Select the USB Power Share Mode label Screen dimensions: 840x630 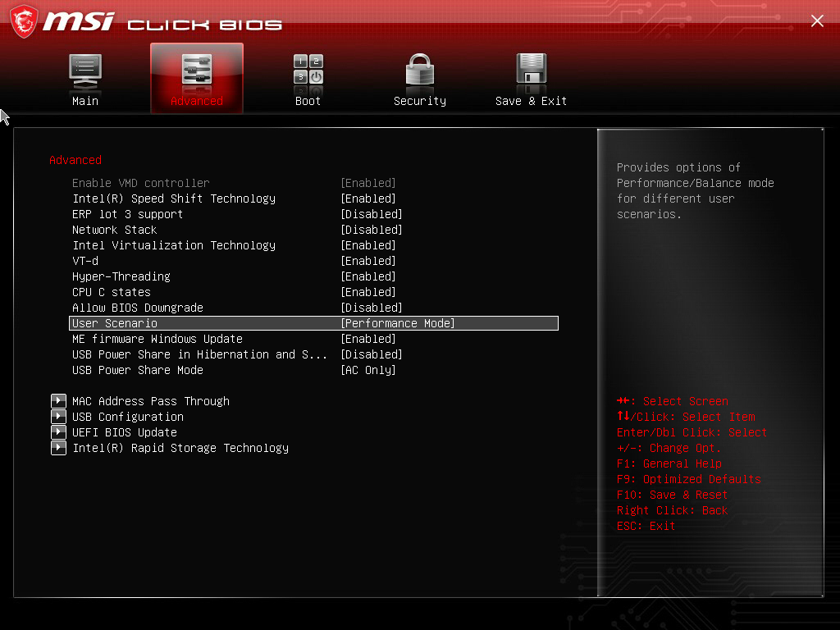(x=138, y=370)
